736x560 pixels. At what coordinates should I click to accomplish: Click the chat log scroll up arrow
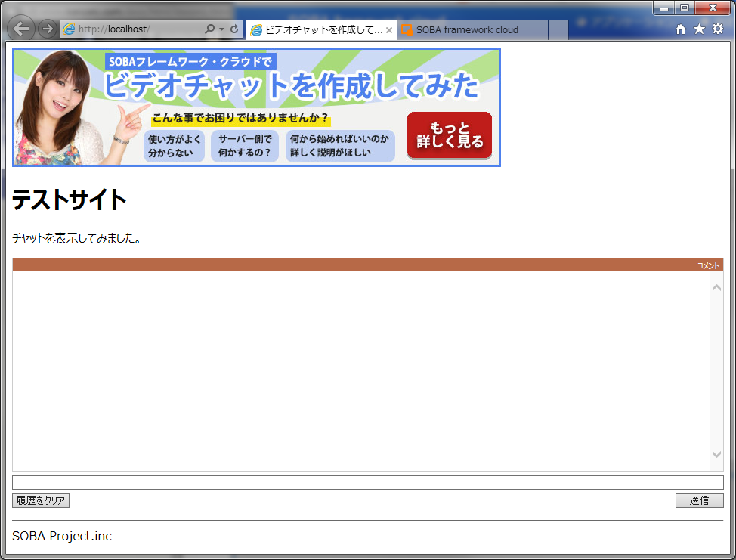tap(716, 288)
